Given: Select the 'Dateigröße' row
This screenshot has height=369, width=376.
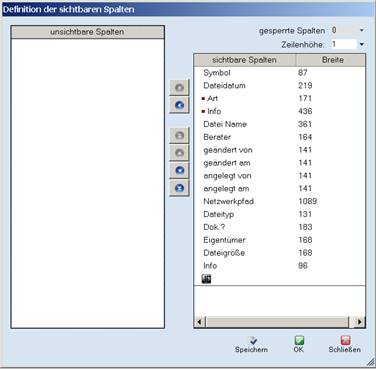Looking at the screenshot, I should (x=279, y=253).
